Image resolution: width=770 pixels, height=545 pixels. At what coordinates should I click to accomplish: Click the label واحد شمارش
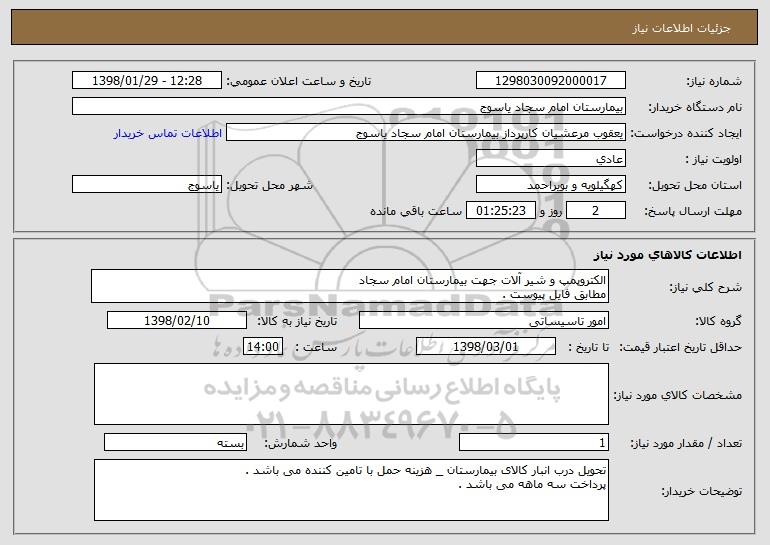tap(301, 443)
